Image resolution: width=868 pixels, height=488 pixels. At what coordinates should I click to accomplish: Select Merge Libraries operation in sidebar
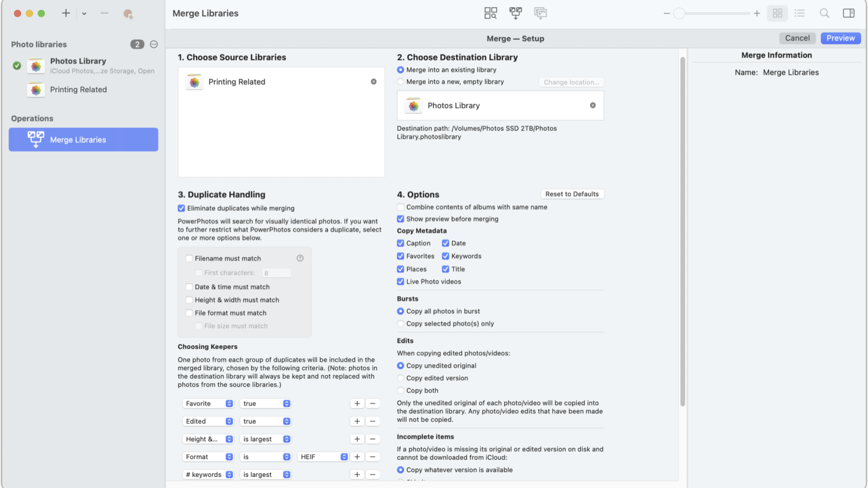[84, 140]
